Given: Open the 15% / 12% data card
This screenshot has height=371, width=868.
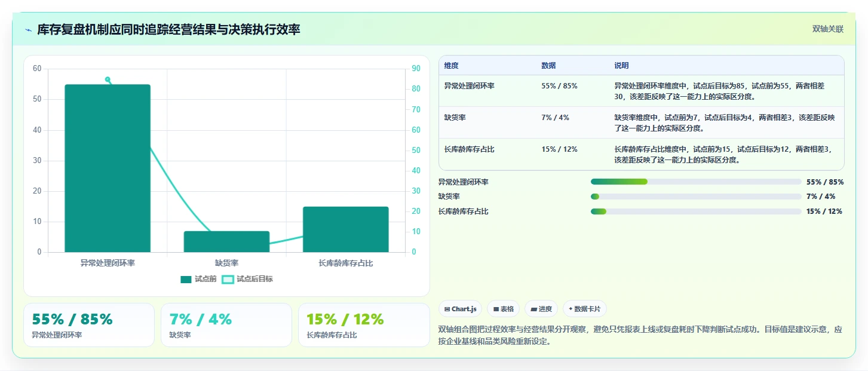Looking at the screenshot, I should click(x=364, y=325).
